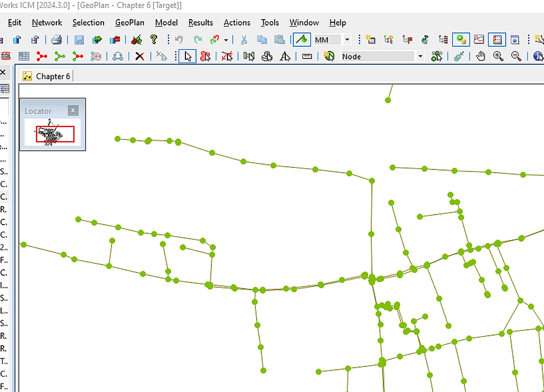Click the globe with pin icon

coord(424,39)
